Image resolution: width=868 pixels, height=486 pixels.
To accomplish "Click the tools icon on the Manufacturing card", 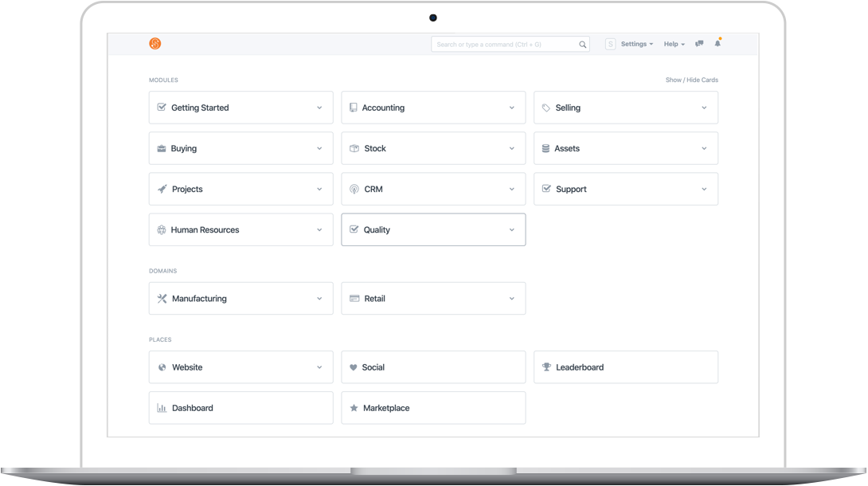I will (x=160, y=298).
